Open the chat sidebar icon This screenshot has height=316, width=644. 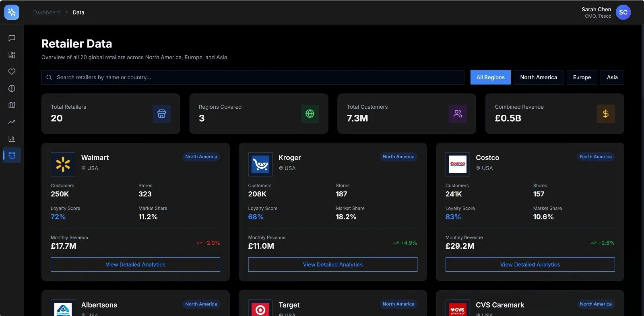coord(12,38)
